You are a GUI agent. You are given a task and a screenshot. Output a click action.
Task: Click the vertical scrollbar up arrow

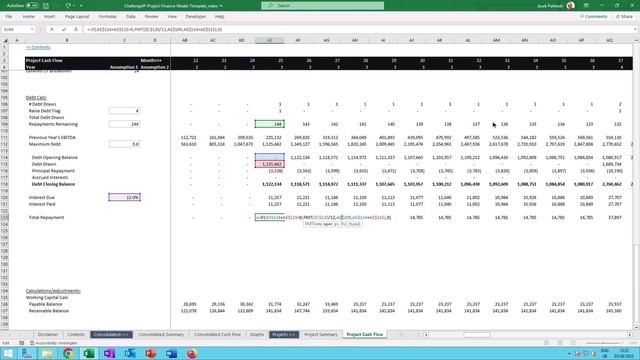click(x=636, y=40)
